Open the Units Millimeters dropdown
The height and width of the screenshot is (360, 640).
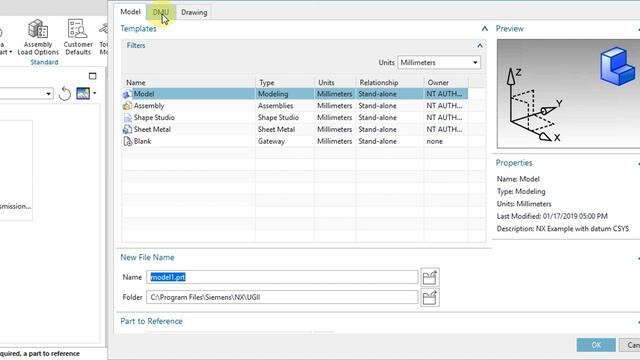pyautogui.click(x=439, y=62)
